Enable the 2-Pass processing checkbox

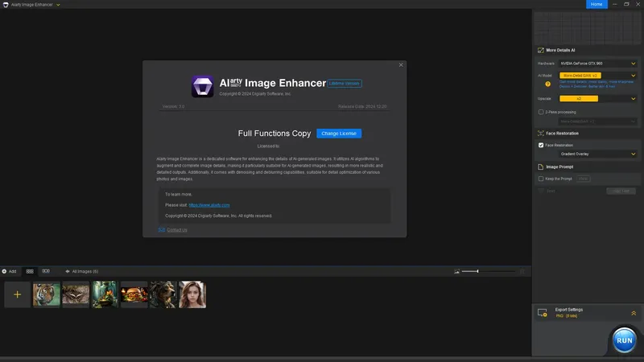[541, 112]
